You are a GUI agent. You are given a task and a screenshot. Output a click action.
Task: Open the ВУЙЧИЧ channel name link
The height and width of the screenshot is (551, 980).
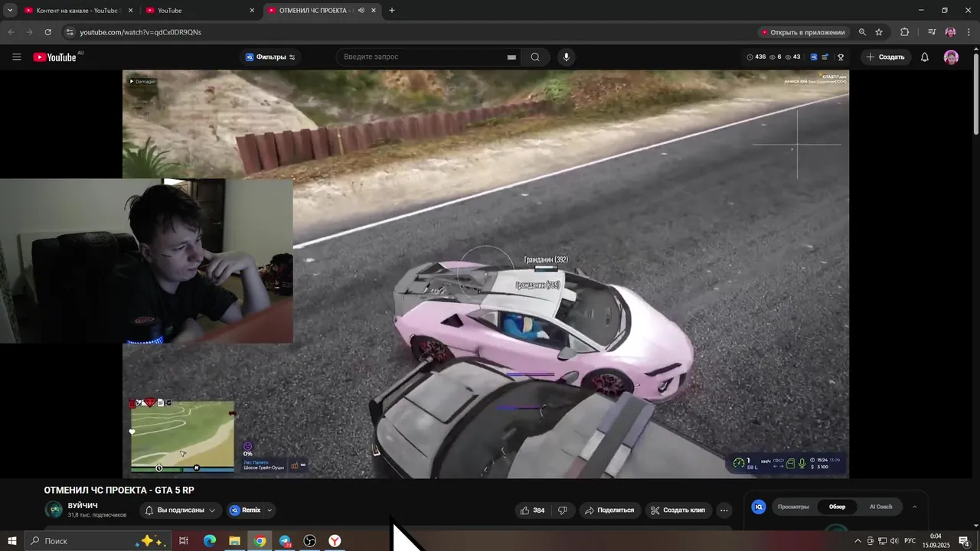coord(83,506)
